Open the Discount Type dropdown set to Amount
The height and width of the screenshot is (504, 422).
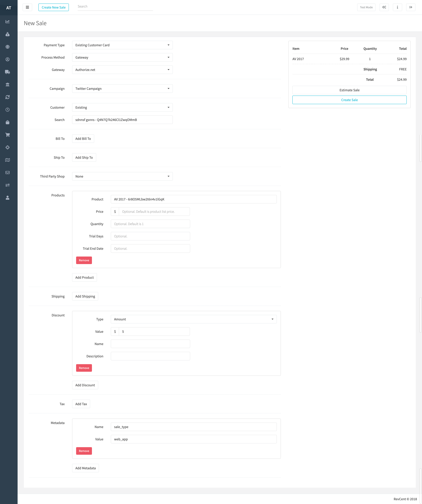point(194,319)
